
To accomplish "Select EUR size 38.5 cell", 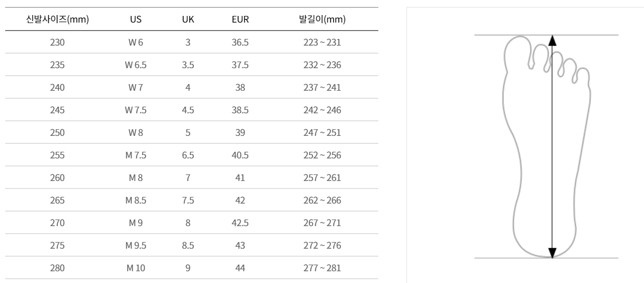I will pyautogui.click(x=241, y=110).
